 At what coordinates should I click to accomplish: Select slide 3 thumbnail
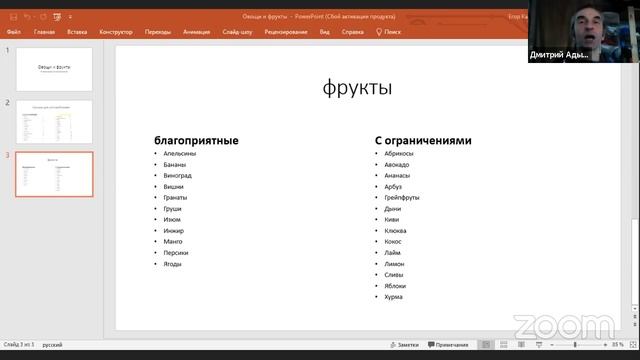pos(54,174)
